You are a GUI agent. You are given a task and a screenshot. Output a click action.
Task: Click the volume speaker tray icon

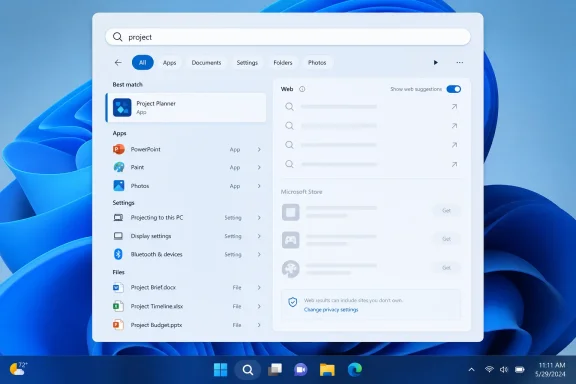coord(504,369)
